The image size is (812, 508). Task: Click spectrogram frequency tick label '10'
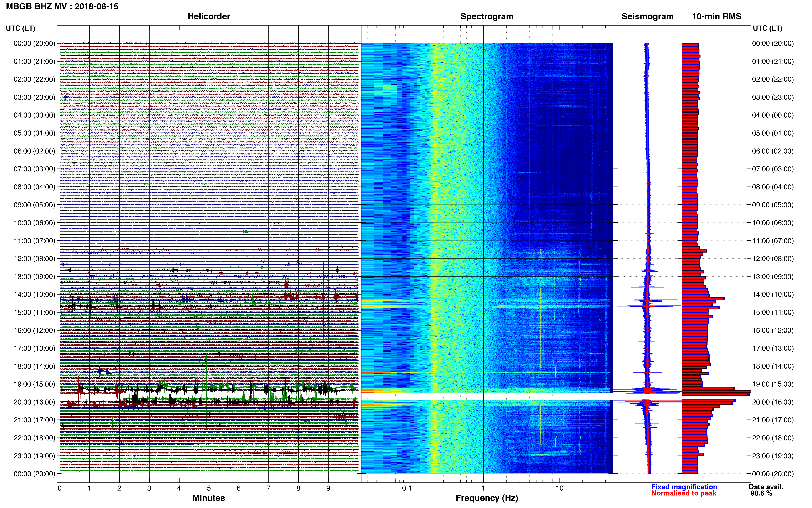point(559,488)
